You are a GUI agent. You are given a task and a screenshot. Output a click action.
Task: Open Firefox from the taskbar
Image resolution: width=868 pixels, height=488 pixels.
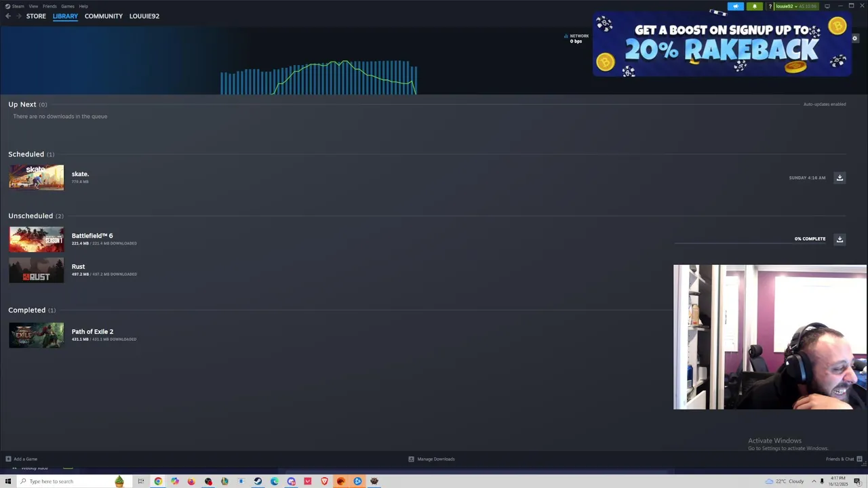click(191, 481)
